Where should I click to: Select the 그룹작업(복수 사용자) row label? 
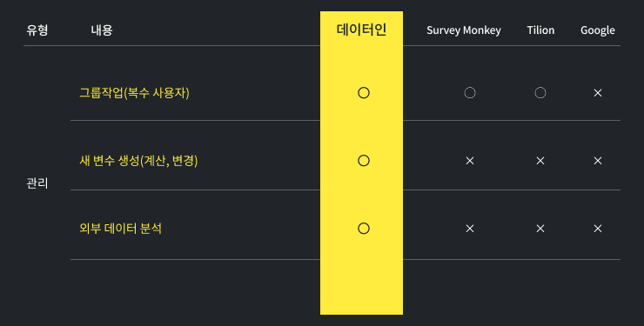point(134,93)
